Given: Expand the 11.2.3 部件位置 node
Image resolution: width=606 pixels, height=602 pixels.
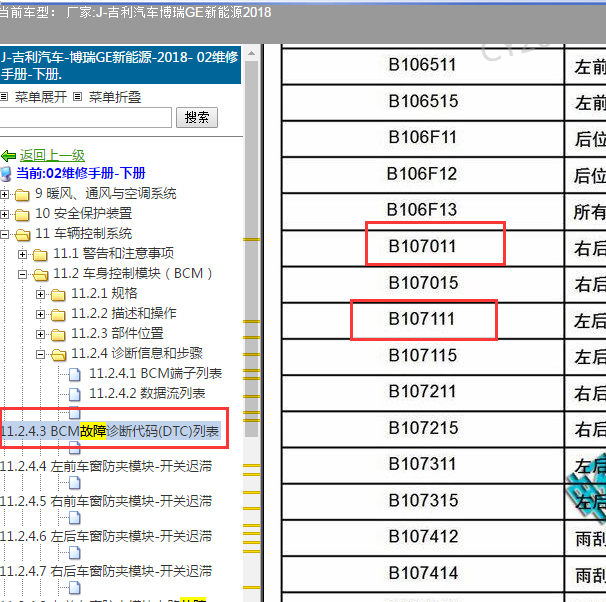Looking at the screenshot, I should (40, 334).
